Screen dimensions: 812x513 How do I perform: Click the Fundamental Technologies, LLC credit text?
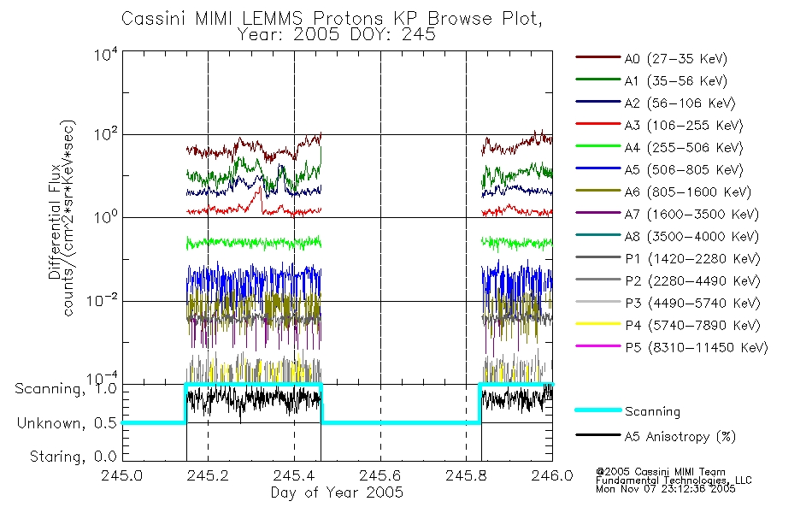pyautogui.click(x=674, y=481)
